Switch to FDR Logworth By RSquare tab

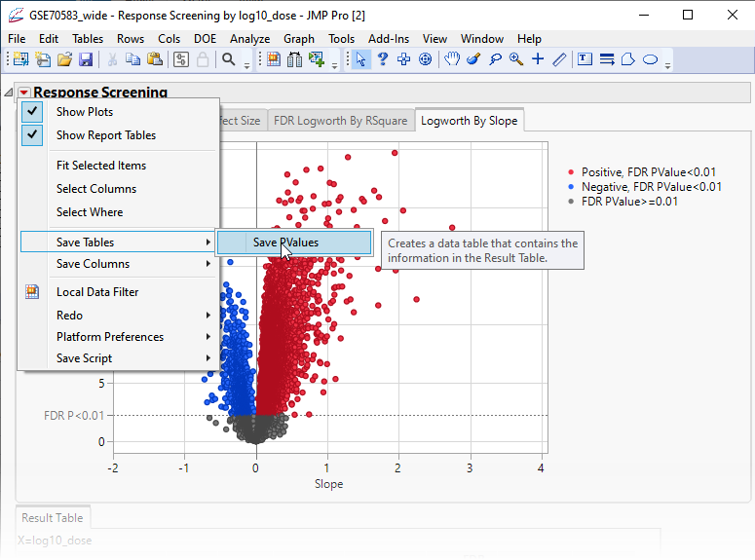pyautogui.click(x=341, y=121)
